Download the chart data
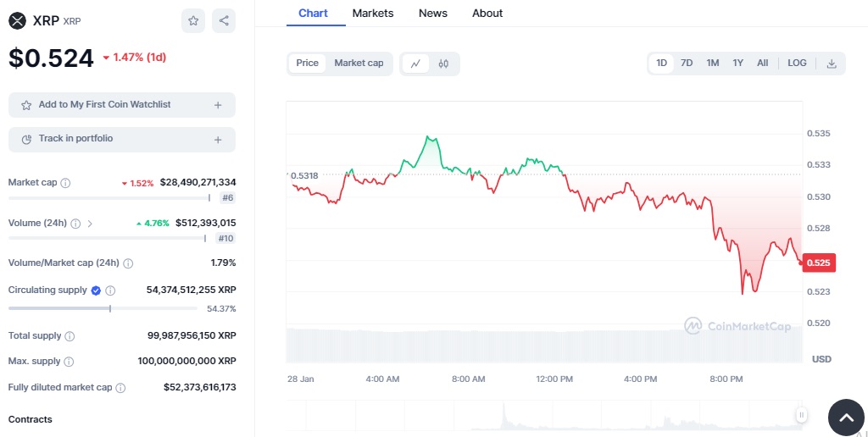868x437 pixels. coord(832,64)
